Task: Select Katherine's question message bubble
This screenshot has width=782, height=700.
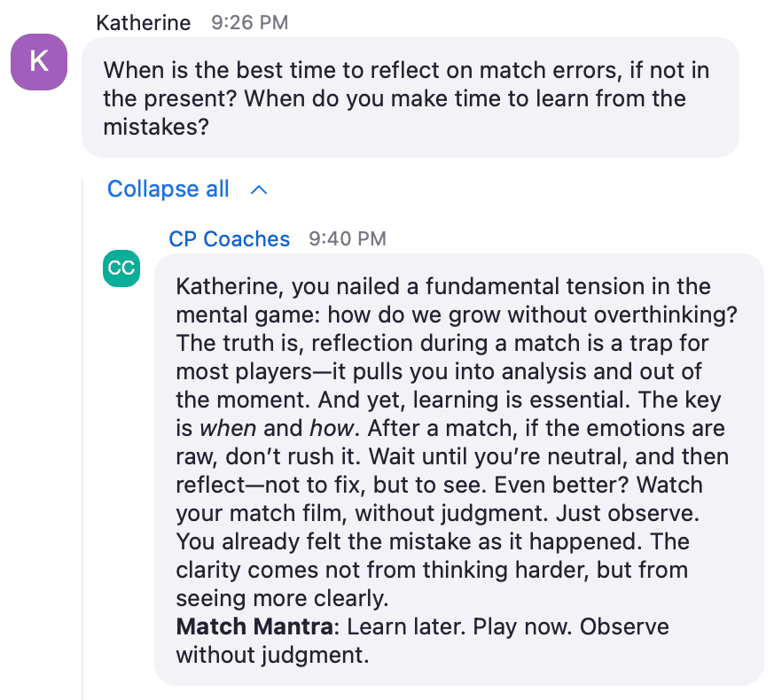Action: tap(411, 97)
